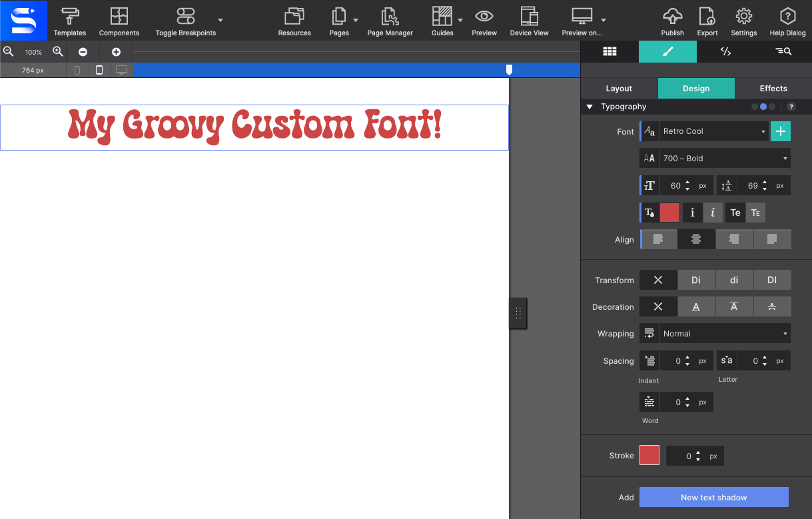Screen dimensions: 812x519
Task: Select the desktop breakpoint icon
Action: coord(121,70)
